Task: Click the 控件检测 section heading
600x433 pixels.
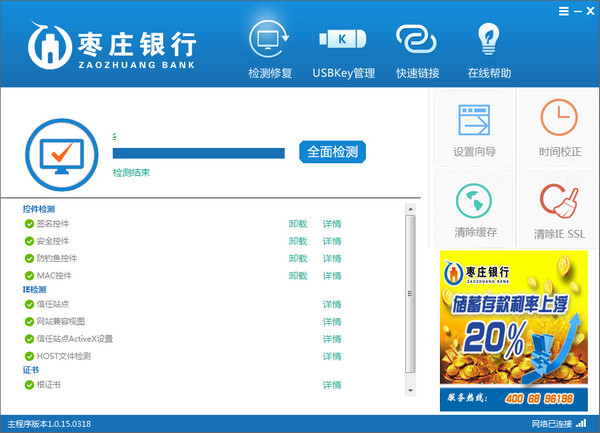Action: point(39,209)
